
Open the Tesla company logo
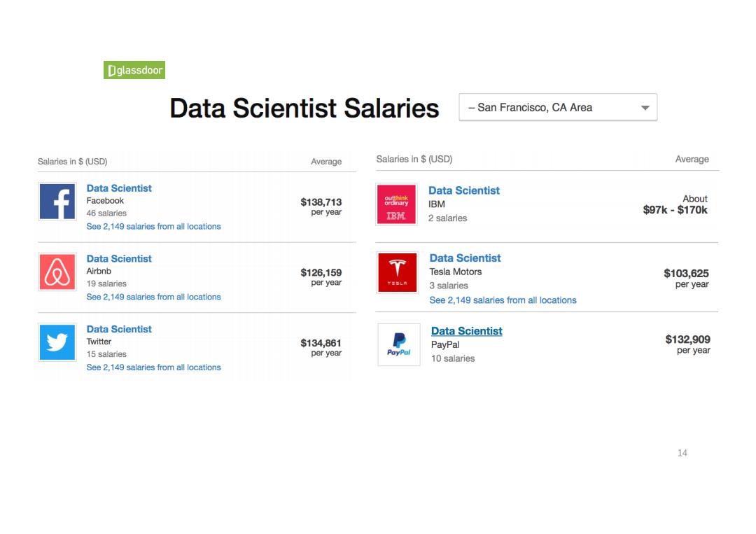coord(398,272)
